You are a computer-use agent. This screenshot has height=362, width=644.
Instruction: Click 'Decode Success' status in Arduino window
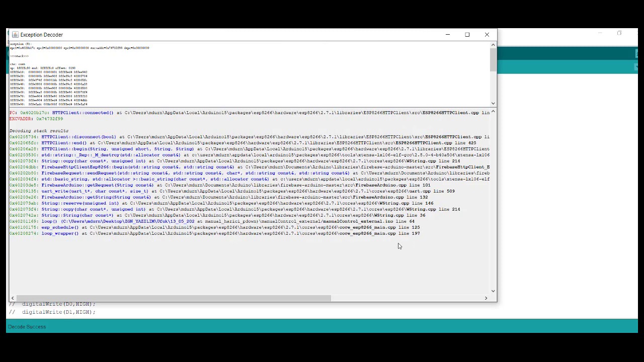27,327
